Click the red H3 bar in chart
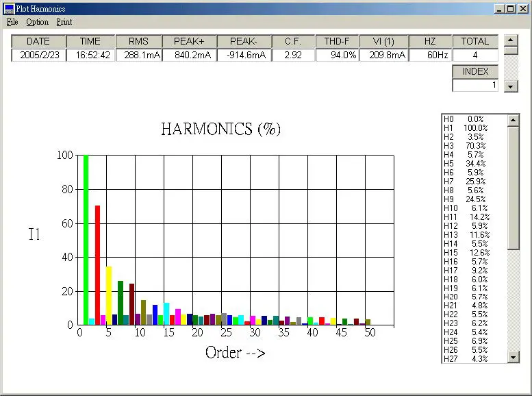The width and height of the screenshot is (532, 396). coord(97,265)
